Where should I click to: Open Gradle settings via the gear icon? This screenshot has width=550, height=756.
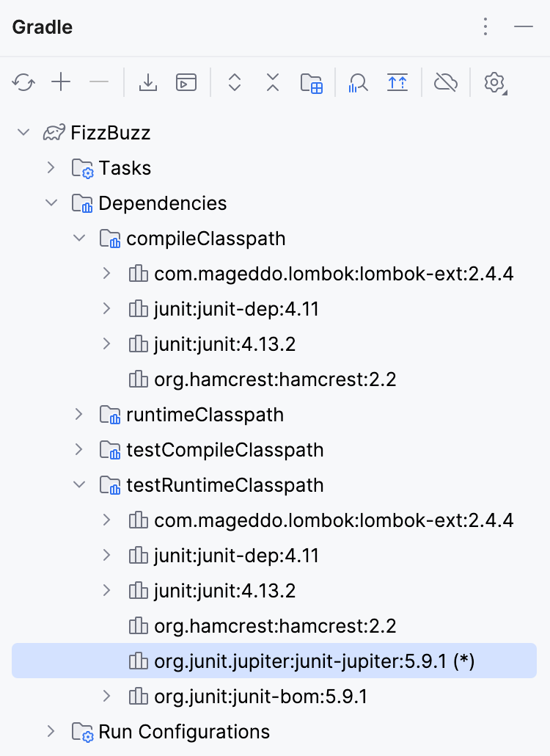click(493, 83)
